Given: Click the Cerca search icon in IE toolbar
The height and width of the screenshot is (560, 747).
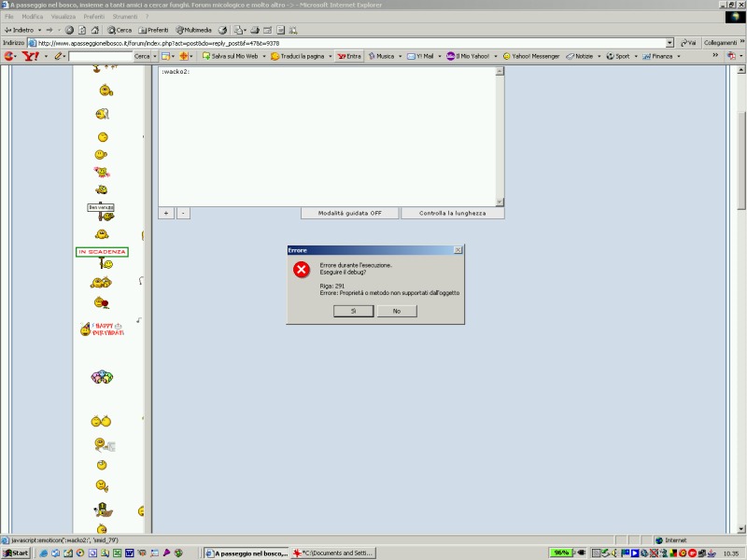Looking at the screenshot, I should tap(120, 30).
